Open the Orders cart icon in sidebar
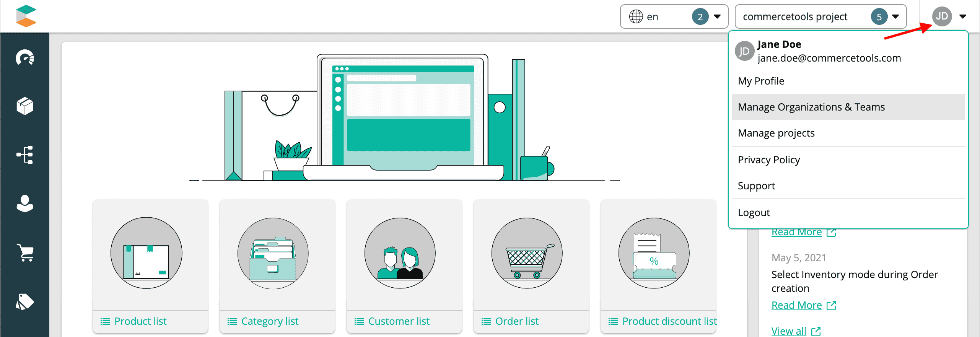The image size is (980, 337). point(25,252)
